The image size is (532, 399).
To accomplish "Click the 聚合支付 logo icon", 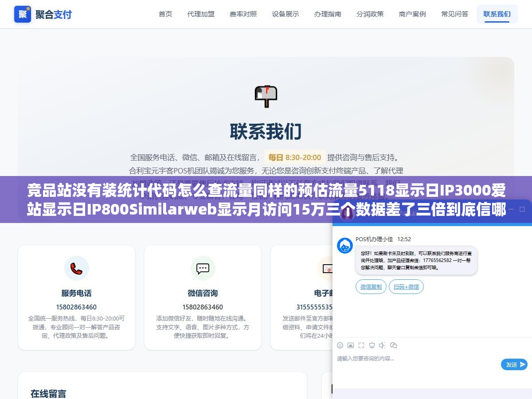I will (x=23, y=14).
